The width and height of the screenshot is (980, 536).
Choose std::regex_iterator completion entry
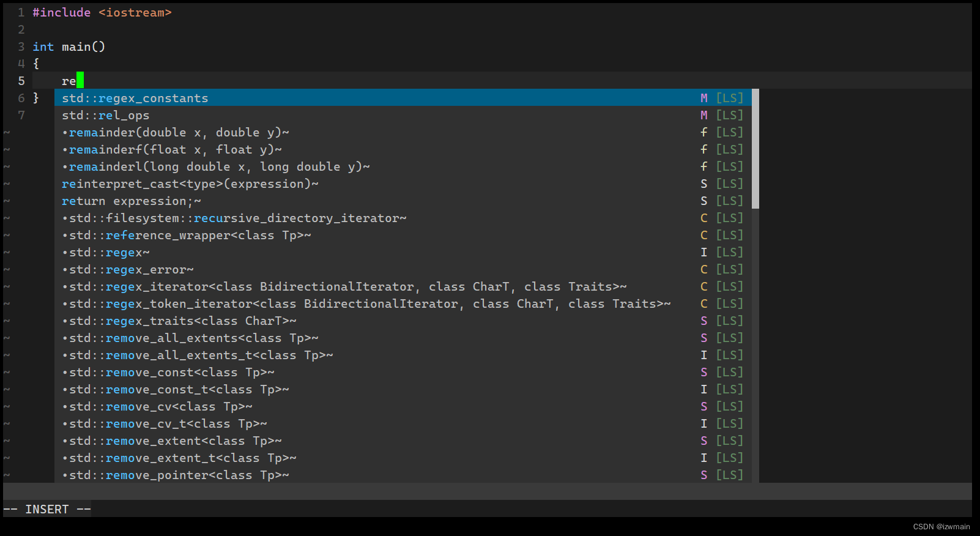[x=403, y=286]
